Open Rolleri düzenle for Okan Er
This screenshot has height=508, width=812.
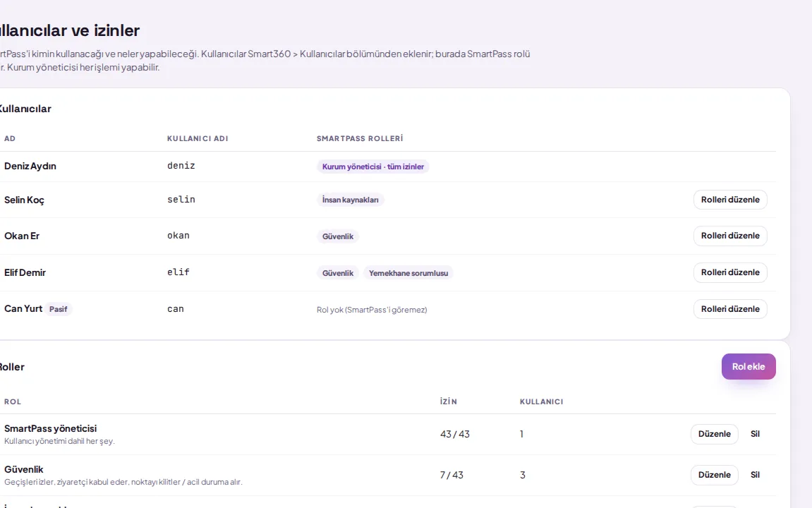[730, 236]
